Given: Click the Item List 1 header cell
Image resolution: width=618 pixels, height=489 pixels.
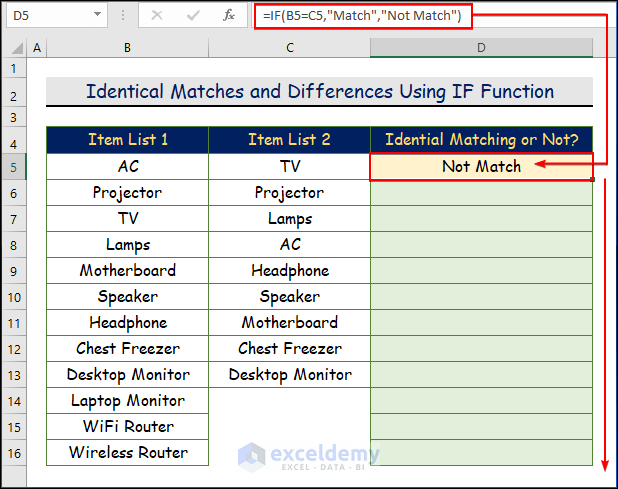Looking at the screenshot, I should tap(128, 140).
